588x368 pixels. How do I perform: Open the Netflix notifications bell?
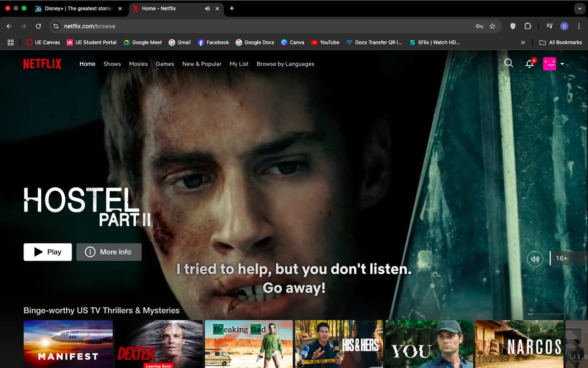(530, 64)
